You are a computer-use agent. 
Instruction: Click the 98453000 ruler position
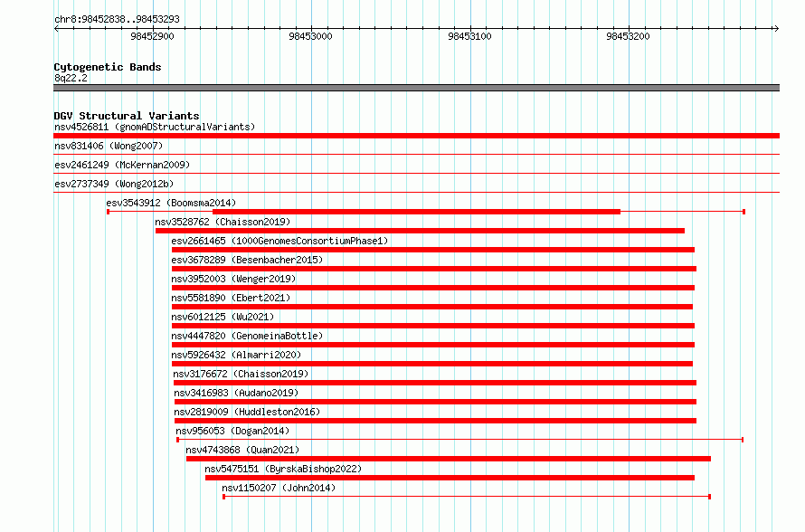[310, 36]
